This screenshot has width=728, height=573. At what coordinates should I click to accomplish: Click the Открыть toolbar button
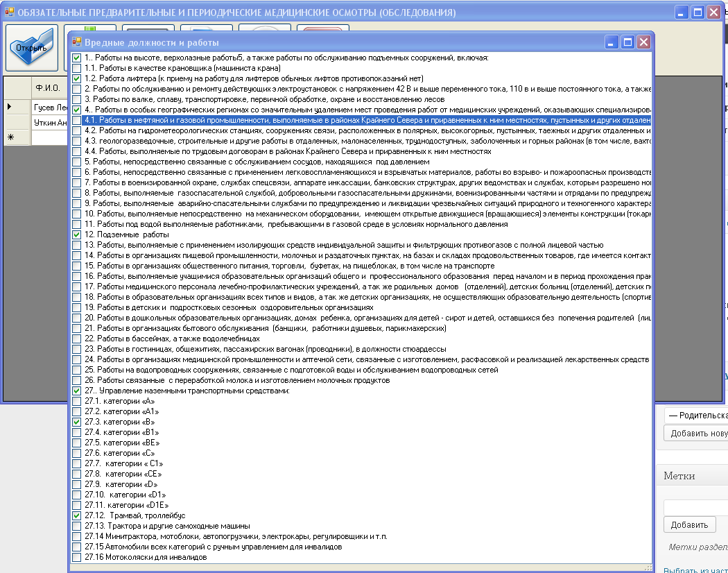32,48
